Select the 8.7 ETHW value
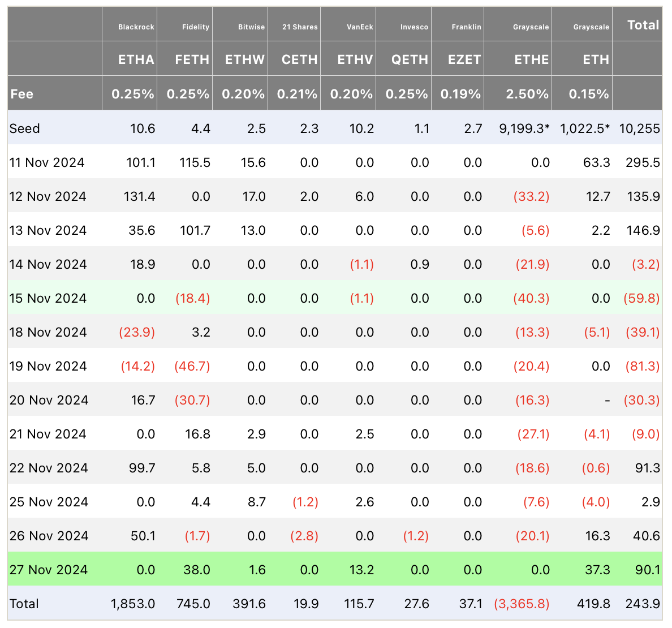This screenshot has width=672, height=628. click(256, 501)
